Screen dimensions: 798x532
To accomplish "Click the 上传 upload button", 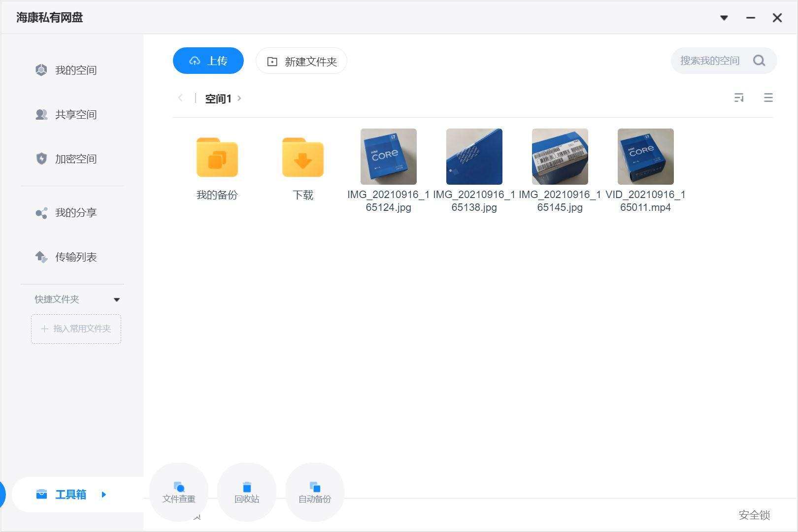I will point(208,60).
